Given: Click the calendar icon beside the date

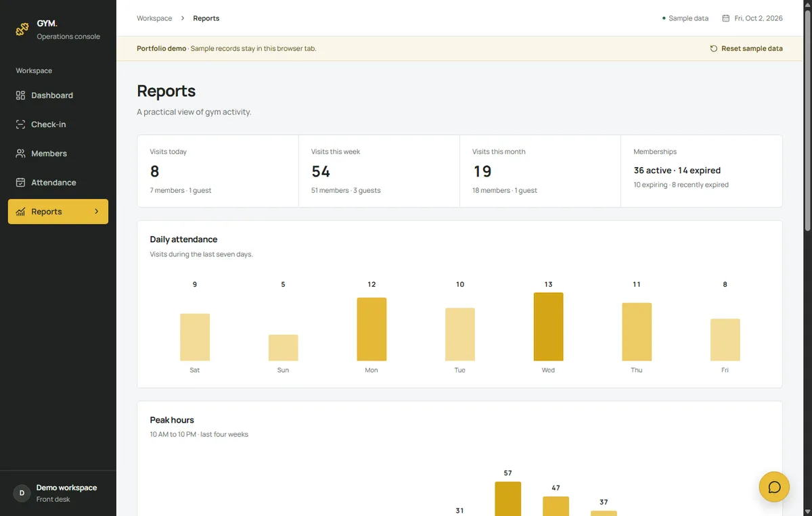Looking at the screenshot, I should point(726,18).
